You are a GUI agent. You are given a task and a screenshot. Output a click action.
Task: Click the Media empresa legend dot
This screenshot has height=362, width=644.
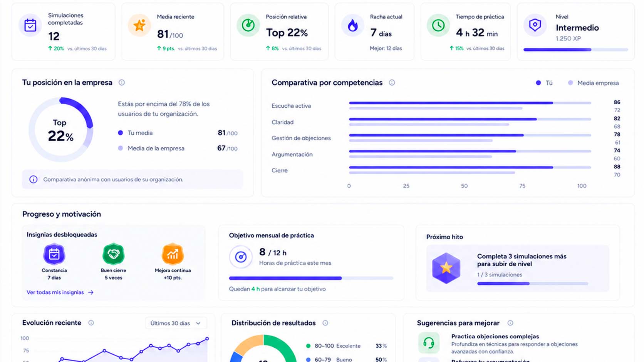570,83
